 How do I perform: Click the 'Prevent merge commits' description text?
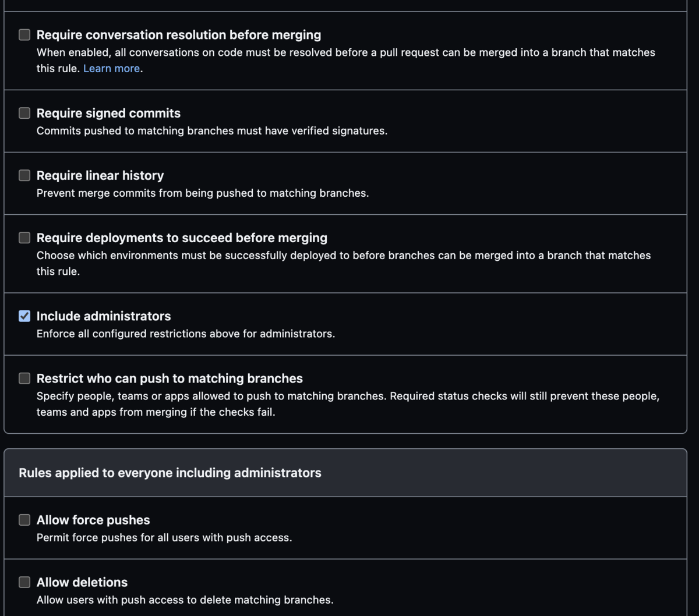click(202, 193)
